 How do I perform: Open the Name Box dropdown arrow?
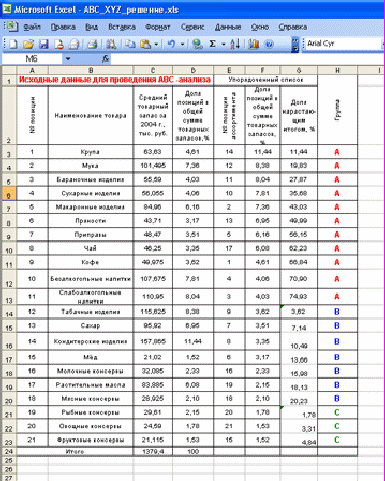click(x=68, y=59)
